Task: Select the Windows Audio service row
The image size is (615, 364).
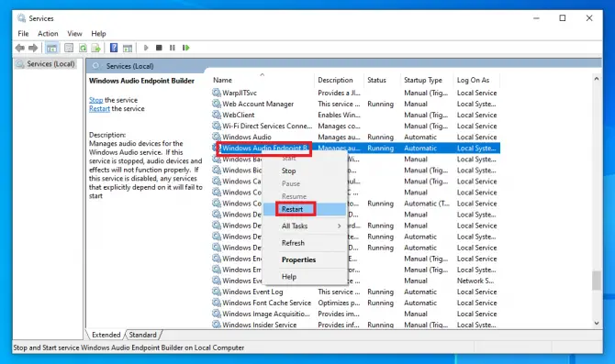Action: pos(356,137)
